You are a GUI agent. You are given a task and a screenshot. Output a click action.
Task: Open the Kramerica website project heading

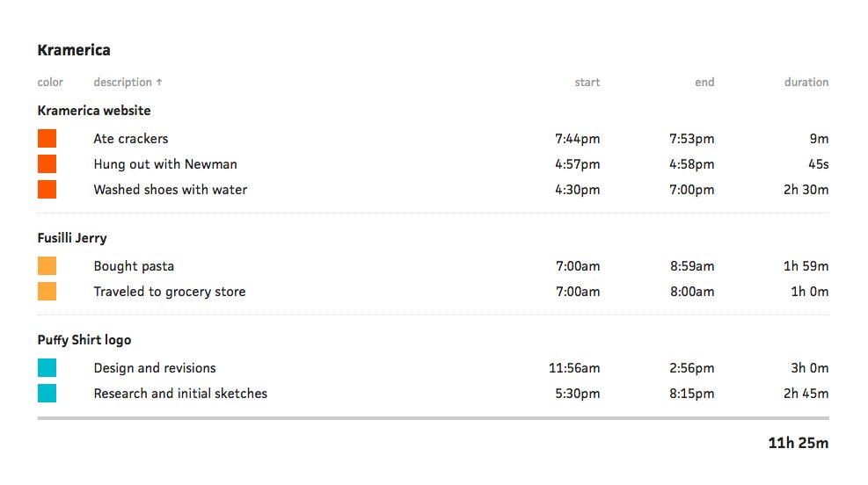click(x=94, y=111)
